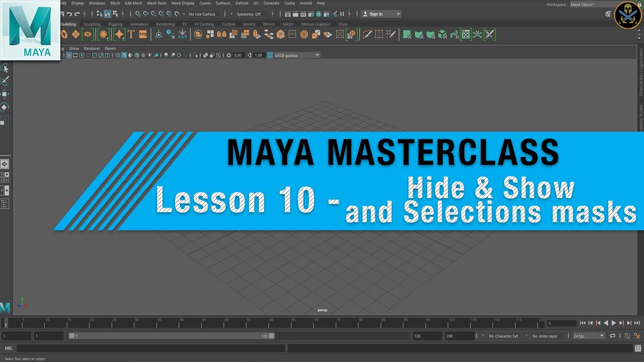Toggle the viewport grid display button

[69, 55]
